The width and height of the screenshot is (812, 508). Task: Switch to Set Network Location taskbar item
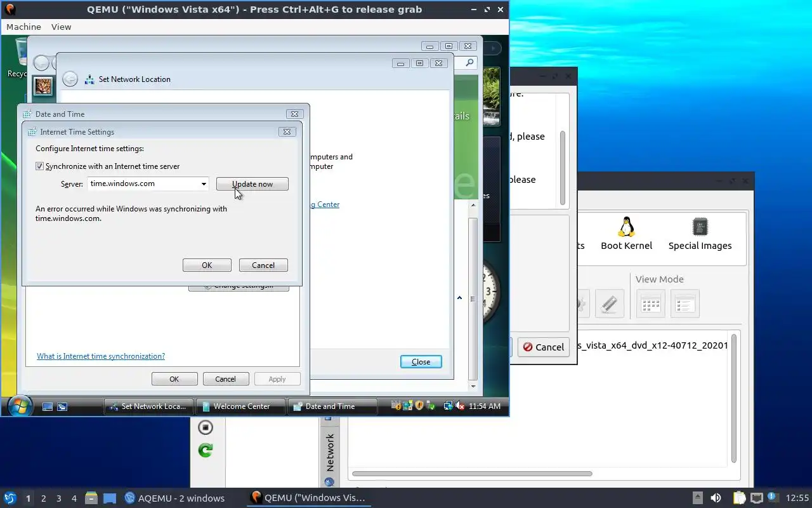149,406
